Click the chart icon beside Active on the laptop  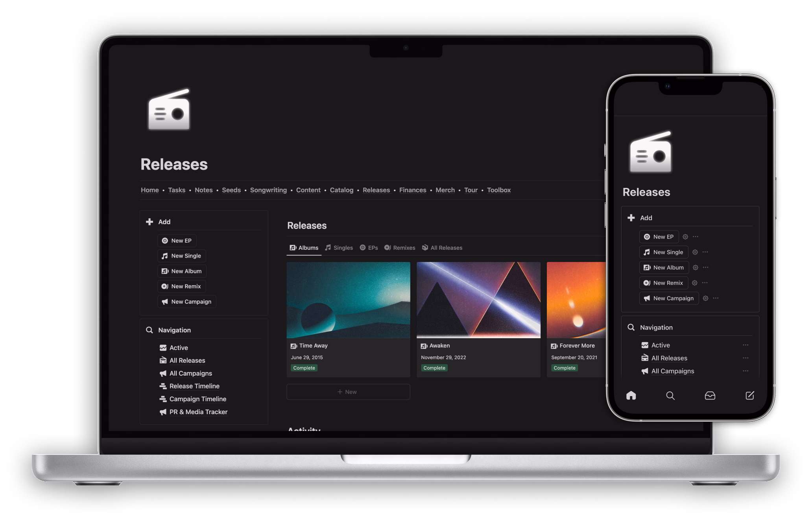pyautogui.click(x=163, y=348)
